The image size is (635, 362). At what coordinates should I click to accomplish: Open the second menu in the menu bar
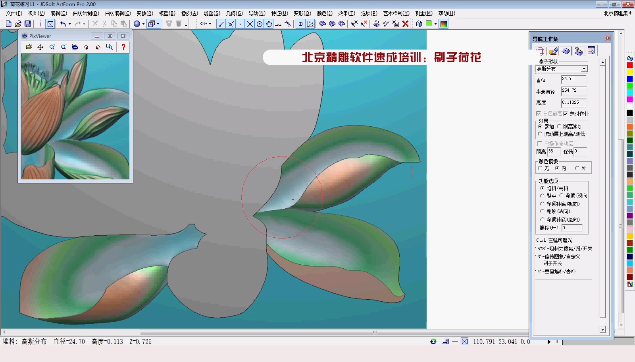point(36,13)
